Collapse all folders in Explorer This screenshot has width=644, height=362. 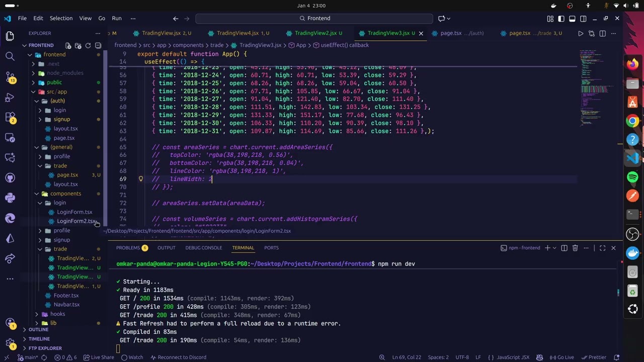(98, 45)
